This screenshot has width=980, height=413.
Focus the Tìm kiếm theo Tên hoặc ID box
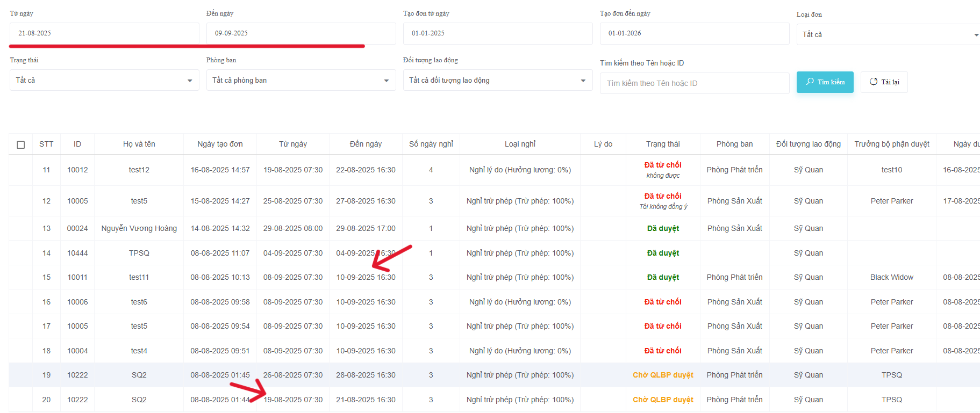coord(694,83)
